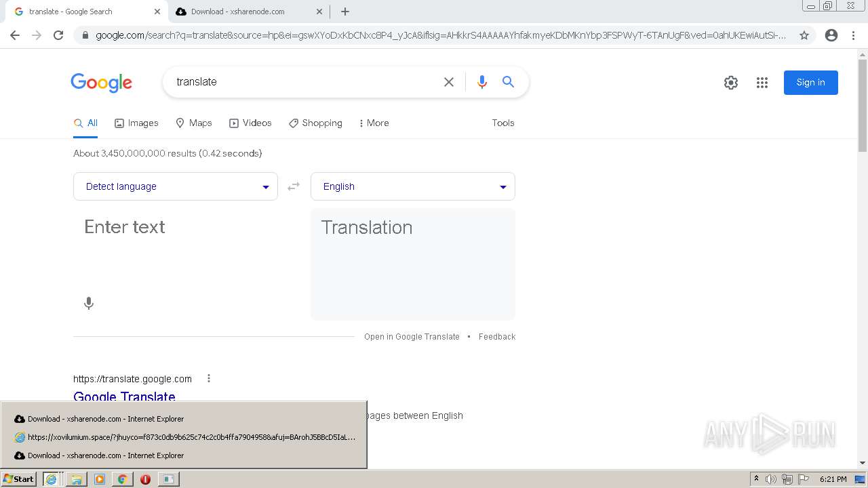Switch to Download - xsharenode.com tab
The image size is (868, 488).
click(x=248, y=12)
